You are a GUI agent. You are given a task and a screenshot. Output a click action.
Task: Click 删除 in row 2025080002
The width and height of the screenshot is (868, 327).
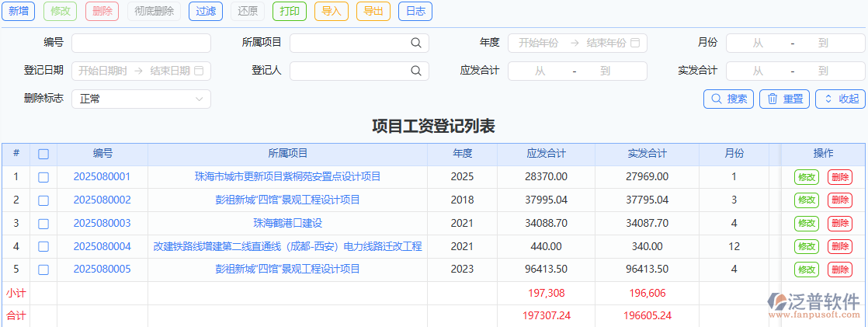coord(840,200)
